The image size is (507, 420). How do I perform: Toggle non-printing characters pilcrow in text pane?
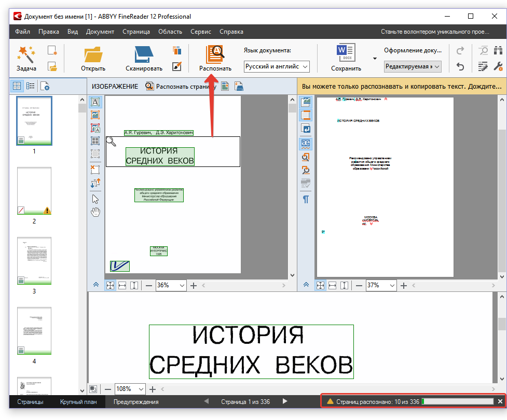click(x=306, y=199)
